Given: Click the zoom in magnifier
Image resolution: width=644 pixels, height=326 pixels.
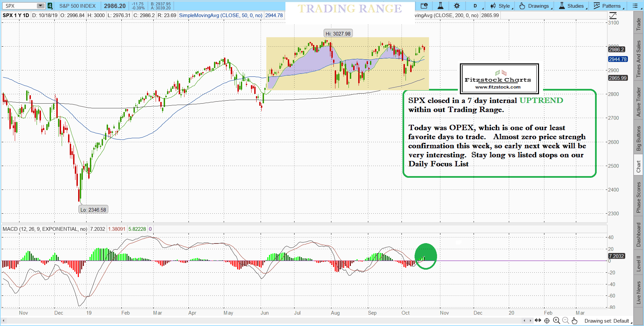Looking at the screenshot, I should (x=556, y=321).
